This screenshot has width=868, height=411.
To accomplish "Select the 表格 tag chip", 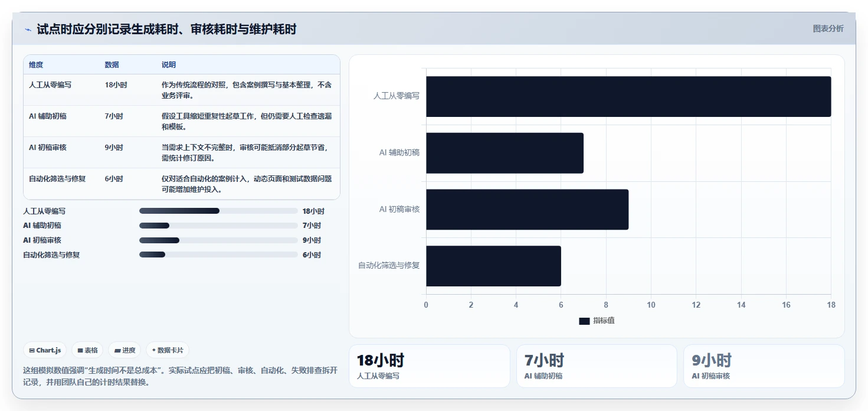I will point(87,350).
